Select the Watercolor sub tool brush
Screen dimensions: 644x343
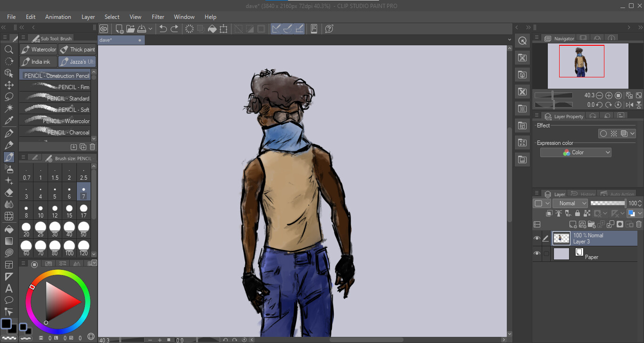coord(38,49)
